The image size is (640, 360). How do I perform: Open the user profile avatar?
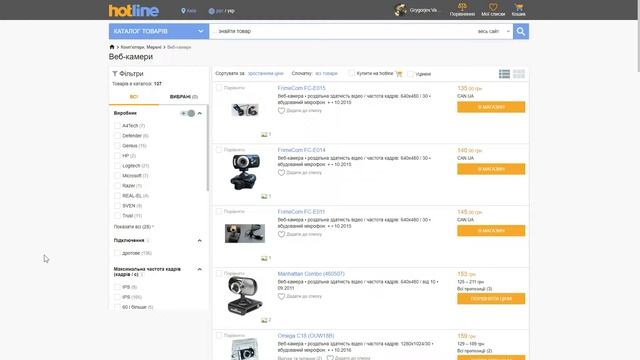pos(400,10)
